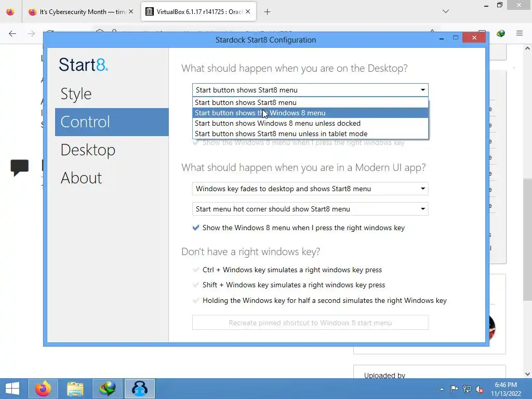Screen dimensions: 532x399
Task: Show hidden tray icons arrow
Action: (442, 389)
